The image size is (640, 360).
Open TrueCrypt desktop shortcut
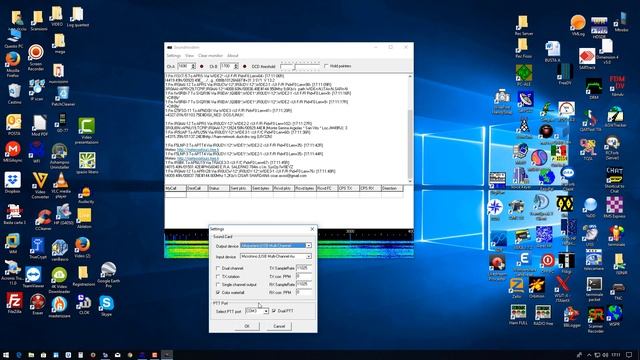click(x=38, y=249)
